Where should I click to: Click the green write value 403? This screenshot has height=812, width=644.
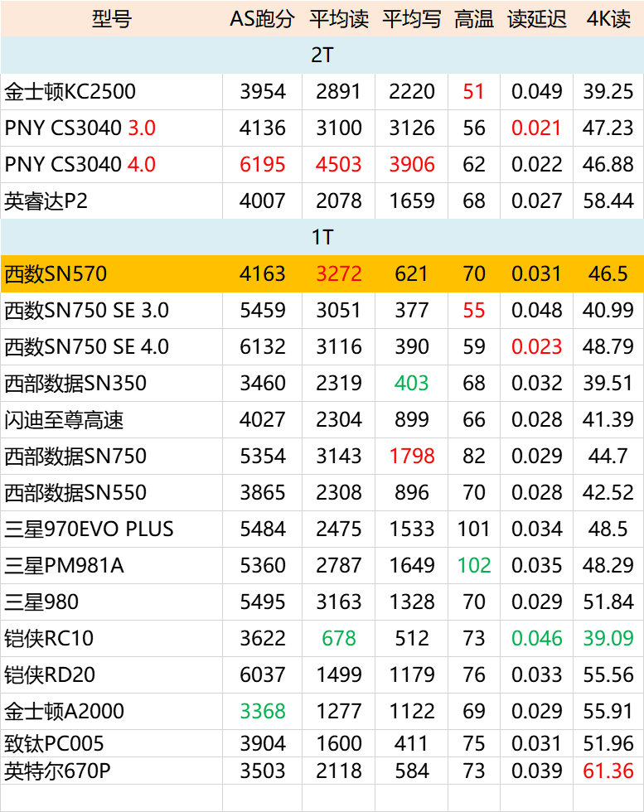point(411,383)
